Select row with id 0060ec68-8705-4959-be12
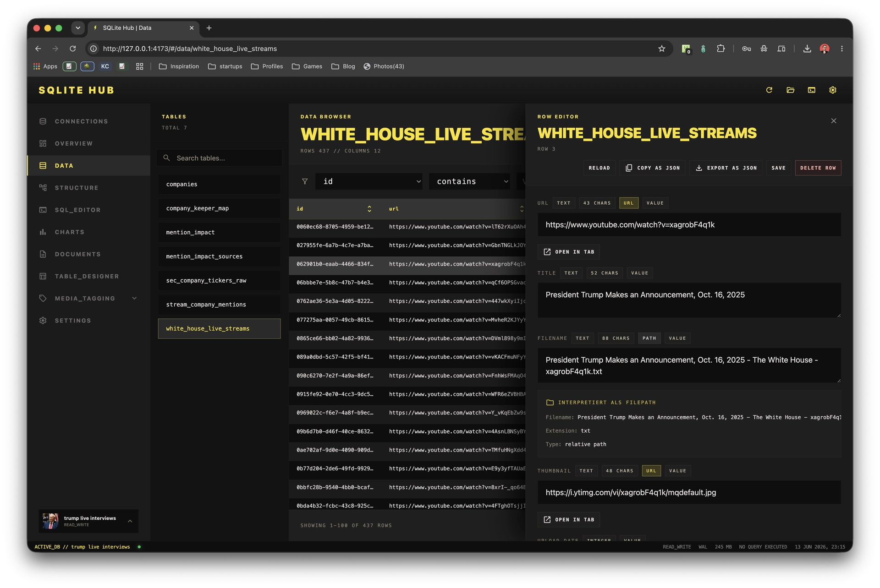 click(x=407, y=227)
